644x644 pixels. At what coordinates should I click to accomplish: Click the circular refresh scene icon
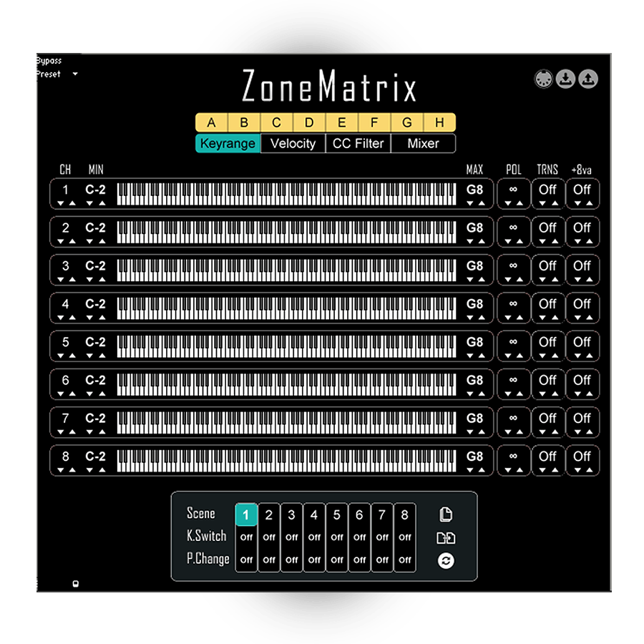click(446, 560)
